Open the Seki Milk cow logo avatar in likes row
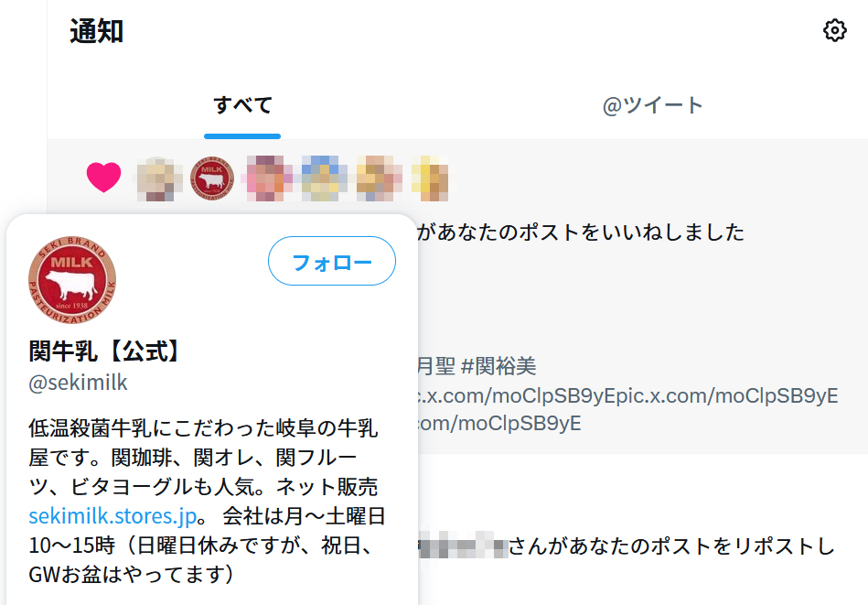 (x=212, y=178)
